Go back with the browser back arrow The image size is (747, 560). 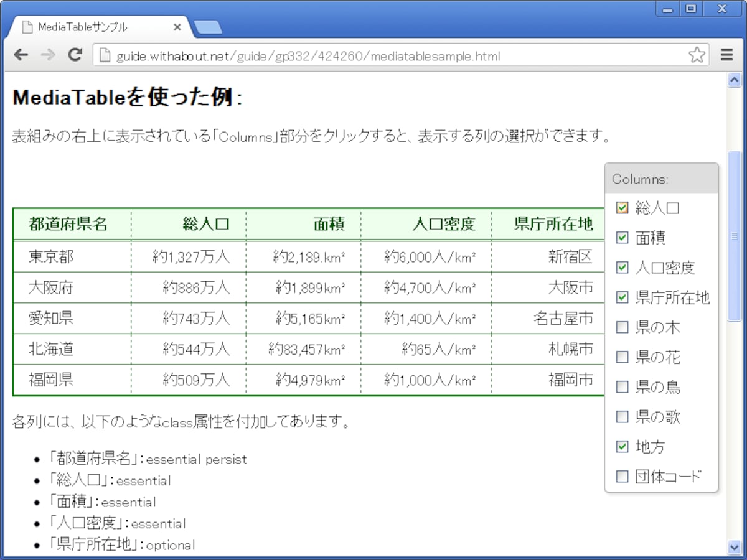pos(21,55)
